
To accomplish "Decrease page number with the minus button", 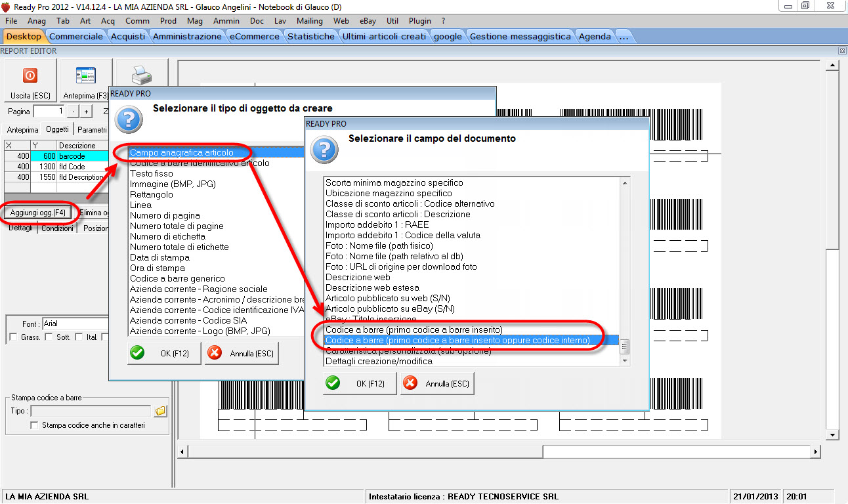I will pos(74,112).
